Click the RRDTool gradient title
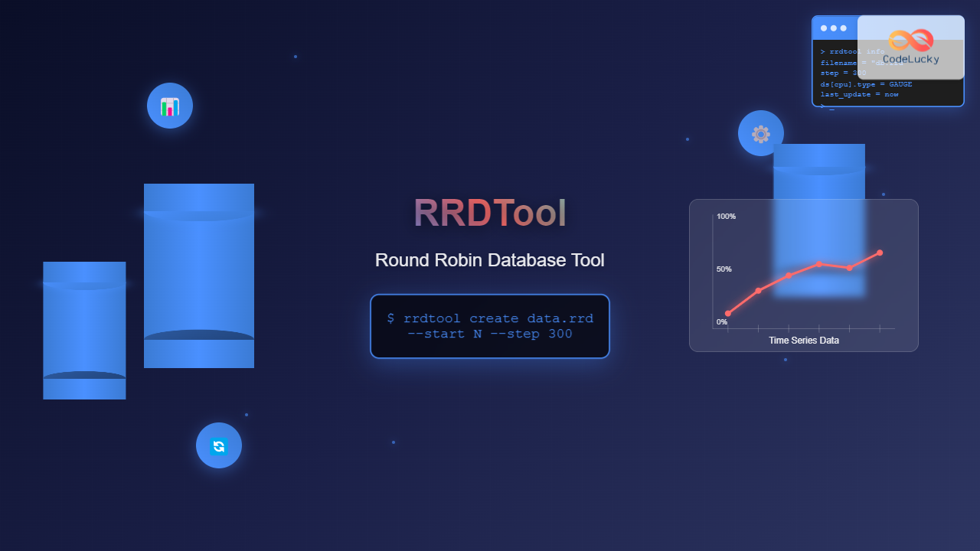This screenshot has height=551, width=980. click(490, 213)
